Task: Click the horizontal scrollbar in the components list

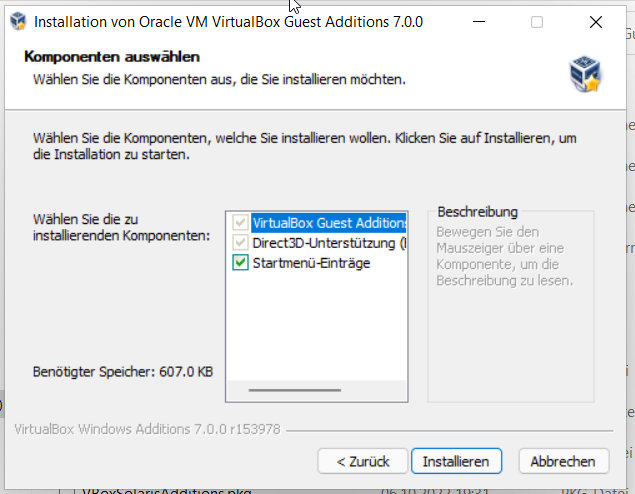Action: (x=295, y=390)
